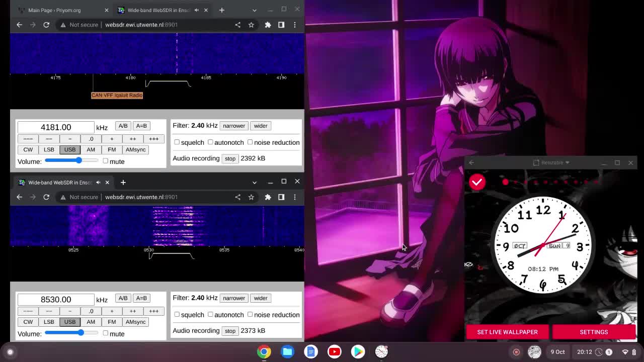Stop audio recording in 8530 kHz window
Viewport: 644px width, 362px height.
pos(230,331)
